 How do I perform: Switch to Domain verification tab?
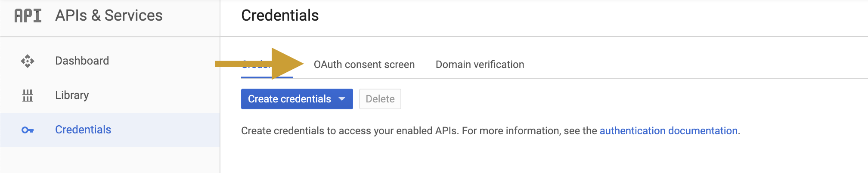click(x=480, y=65)
